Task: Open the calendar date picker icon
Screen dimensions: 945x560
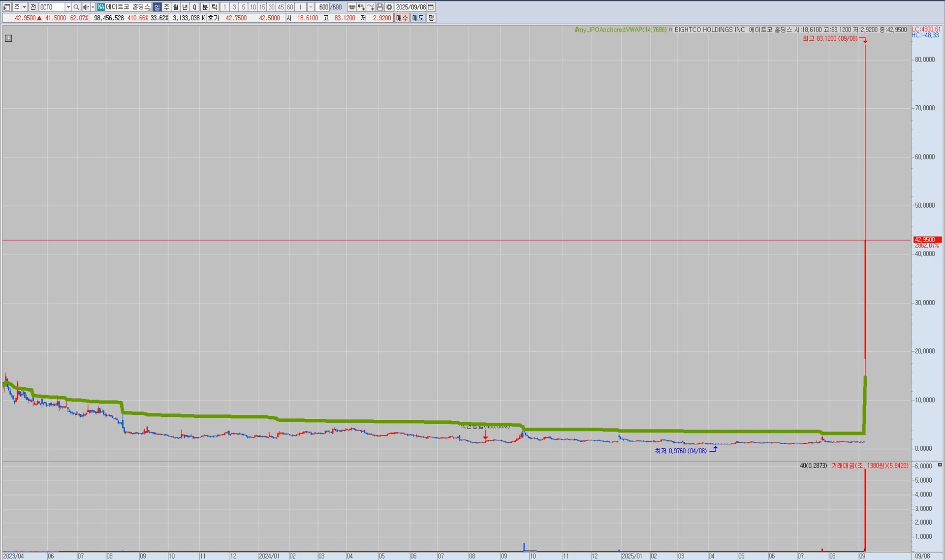Action: (x=431, y=7)
